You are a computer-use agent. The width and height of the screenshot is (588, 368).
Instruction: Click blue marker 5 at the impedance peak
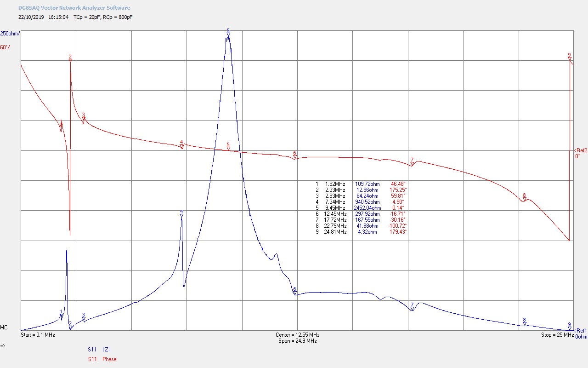click(228, 33)
